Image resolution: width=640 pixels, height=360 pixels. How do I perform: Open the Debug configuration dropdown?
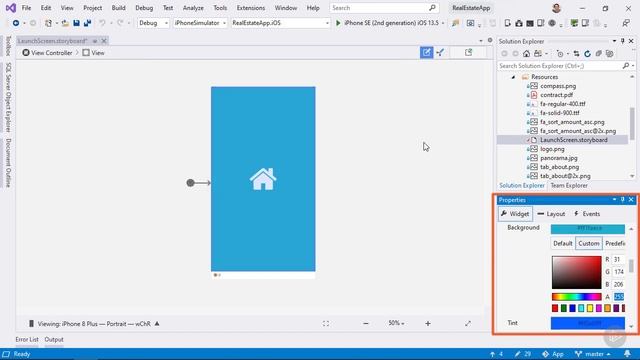pos(153,23)
